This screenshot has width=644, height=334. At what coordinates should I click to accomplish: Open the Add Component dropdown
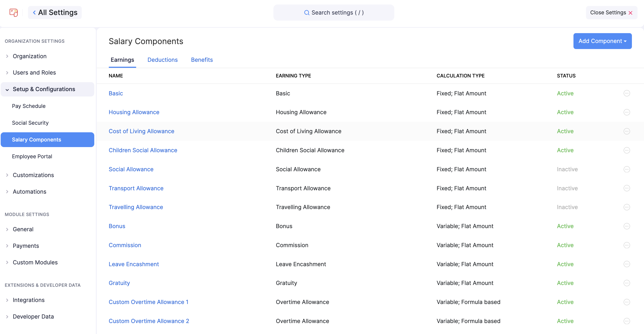[x=603, y=41]
